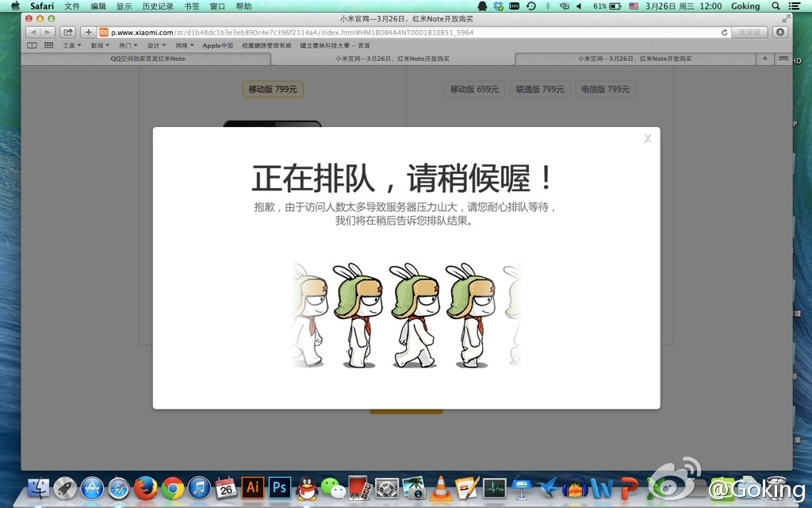
Task: Open the 书签 menu
Action: (x=192, y=6)
